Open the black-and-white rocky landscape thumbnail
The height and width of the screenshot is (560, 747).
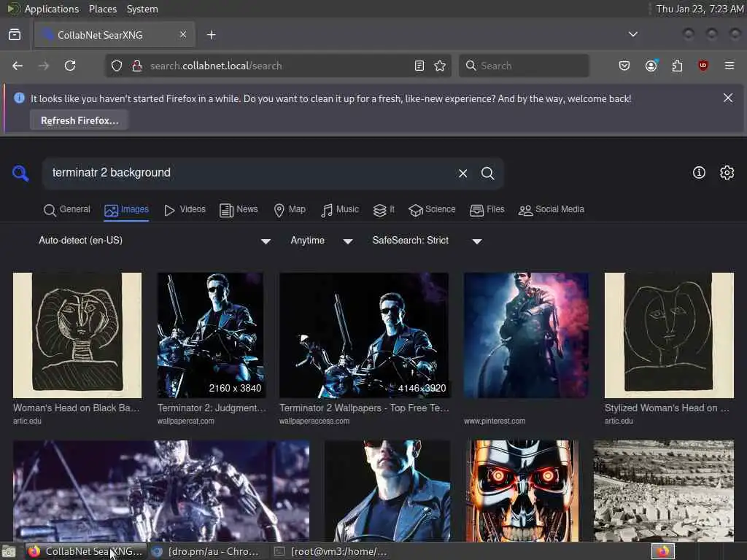point(664,491)
